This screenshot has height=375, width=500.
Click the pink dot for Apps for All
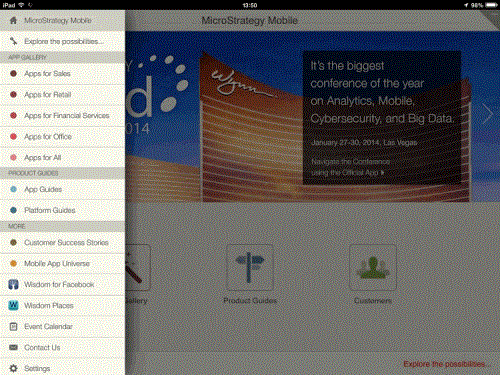pyautogui.click(x=13, y=158)
